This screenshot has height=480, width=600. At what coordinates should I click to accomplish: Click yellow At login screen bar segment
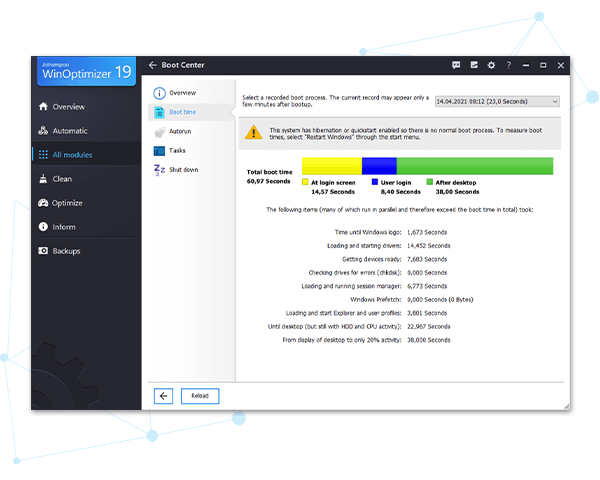coord(332,166)
